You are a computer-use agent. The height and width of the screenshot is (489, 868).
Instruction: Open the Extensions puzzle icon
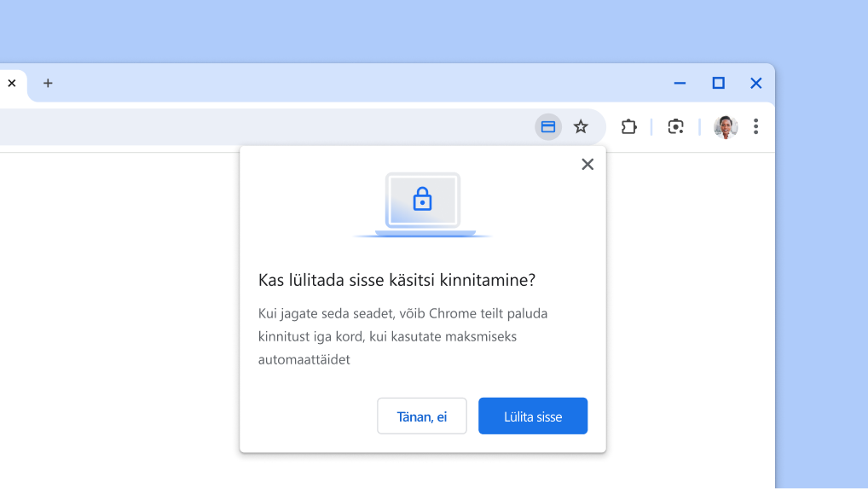point(629,127)
